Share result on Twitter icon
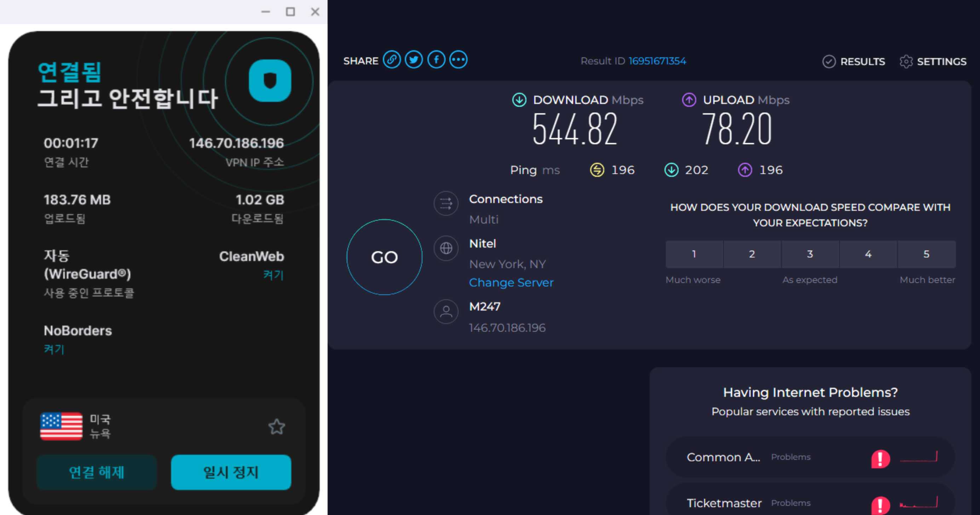Image resolution: width=980 pixels, height=515 pixels. click(x=414, y=60)
